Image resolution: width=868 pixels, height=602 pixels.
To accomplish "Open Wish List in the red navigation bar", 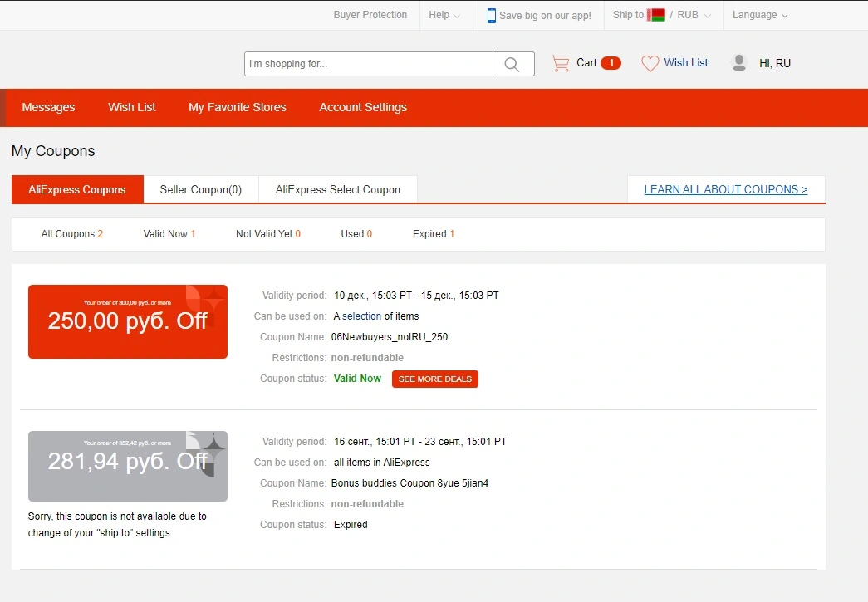I will tap(132, 107).
